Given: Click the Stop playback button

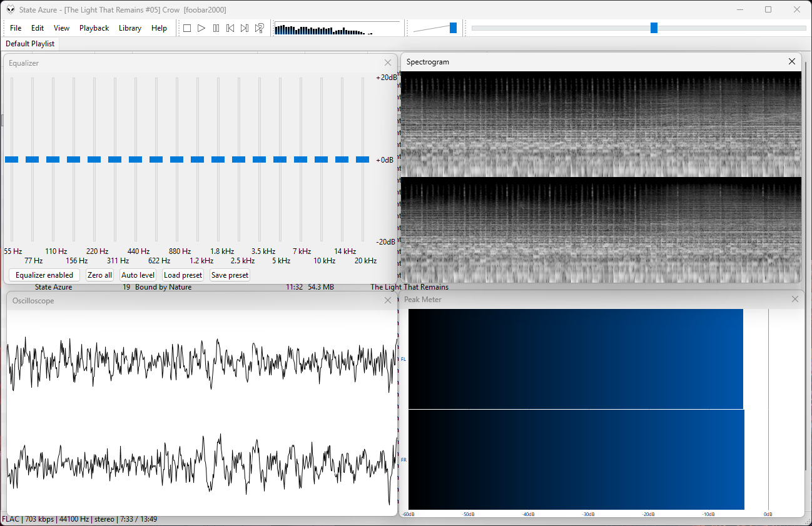Looking at the screenshot, I should (x=186, y=28).
